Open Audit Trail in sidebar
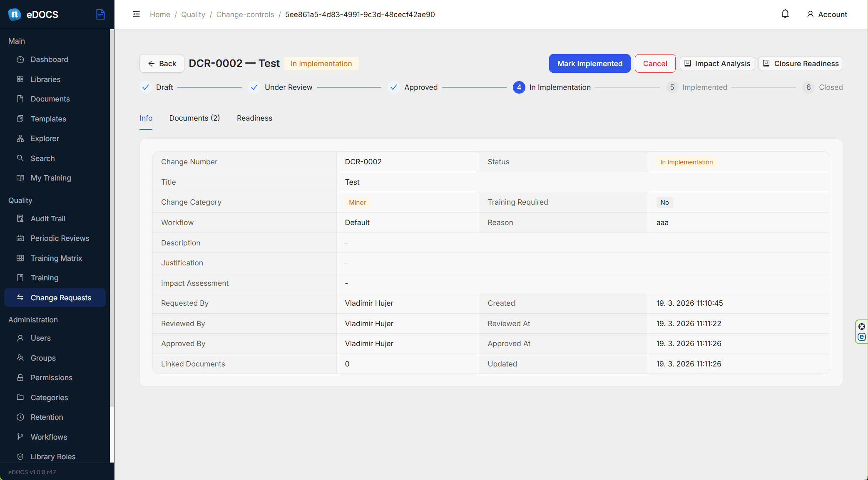 [55, 218]
